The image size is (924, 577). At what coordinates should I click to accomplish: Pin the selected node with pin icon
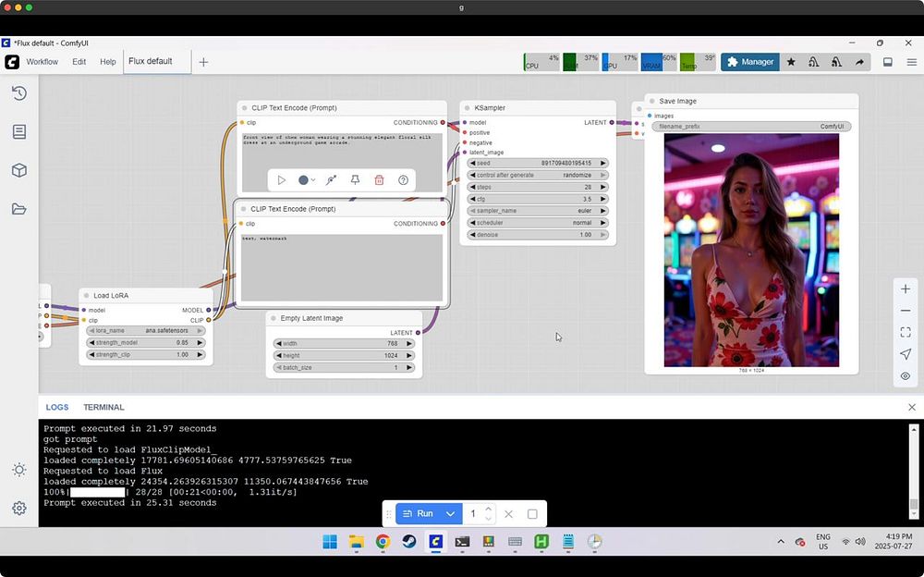[355, 180]
